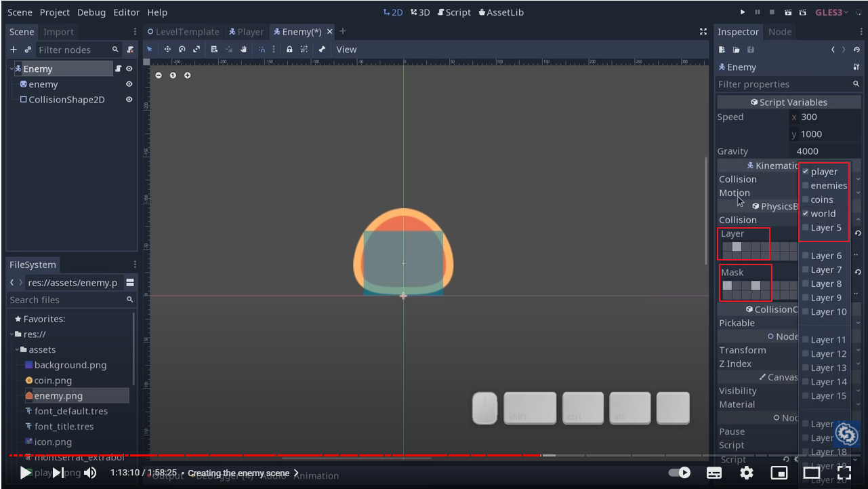Collapse the res:// folder in FileSystem
The height and width of the screenshot is (489, 868).
point(12,334)
